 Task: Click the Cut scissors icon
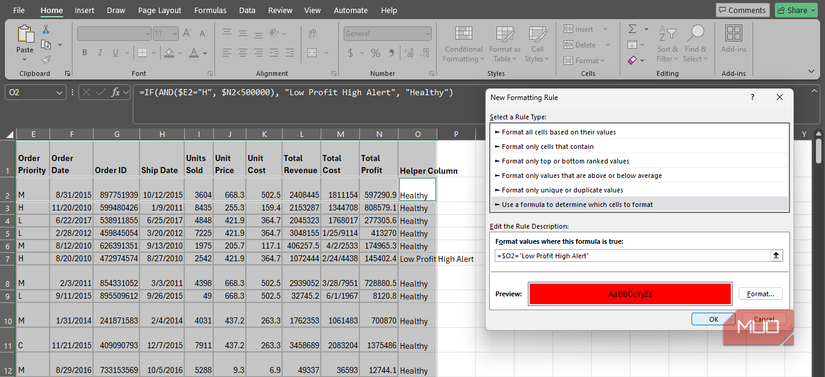click(x=46, y=29)
